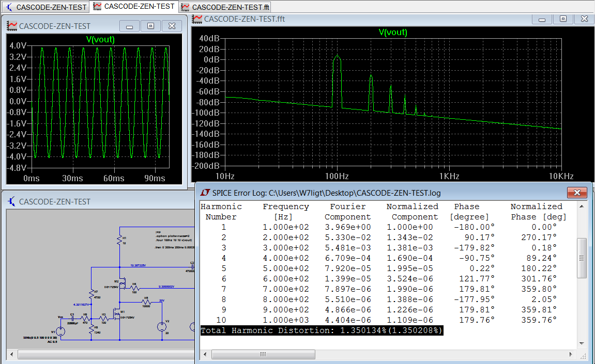Select input capacitor C1 in the schematic
This screenshot has height=364, width=595.
[x=72, y=319]
